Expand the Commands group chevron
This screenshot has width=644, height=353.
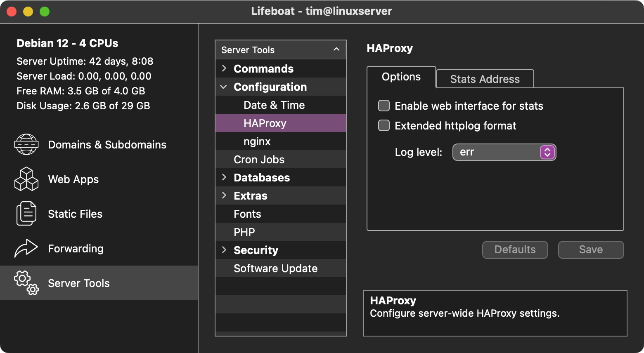tap(224, 68)
